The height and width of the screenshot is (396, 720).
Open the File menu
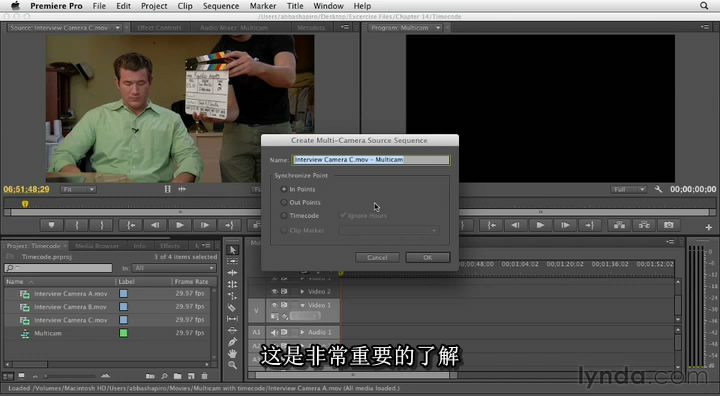[99, 6]
